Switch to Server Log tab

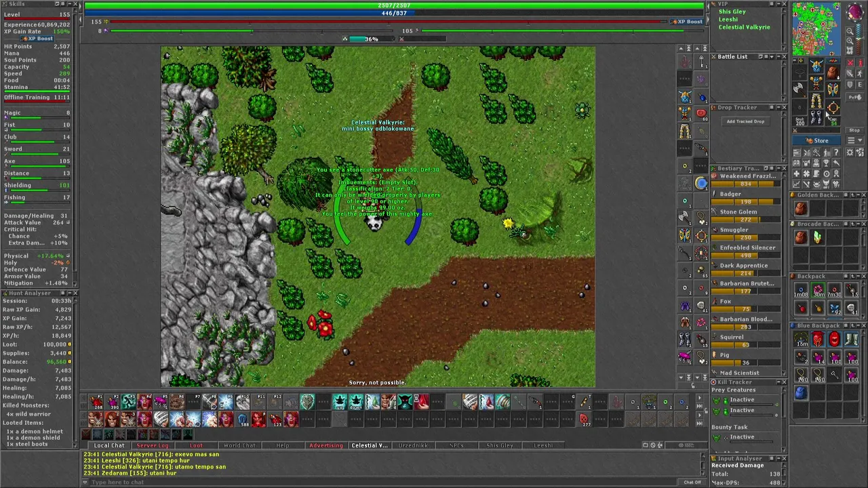click(x=152, y=445)
